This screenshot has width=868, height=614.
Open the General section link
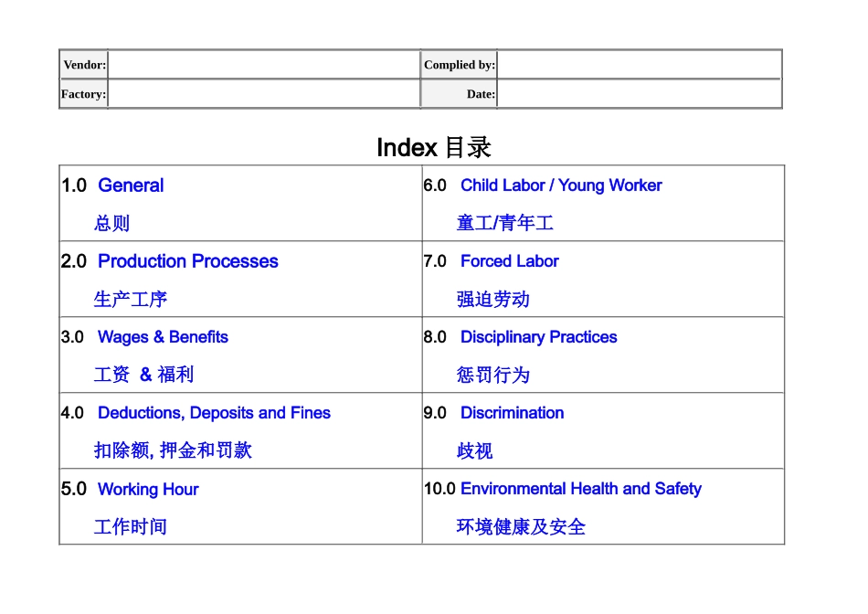click(131, 185)
